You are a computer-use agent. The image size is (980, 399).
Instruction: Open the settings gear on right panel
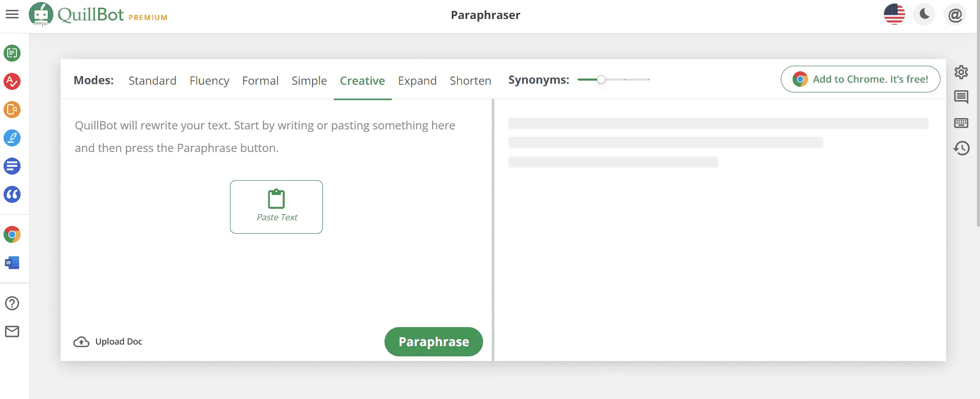point(961,72)
